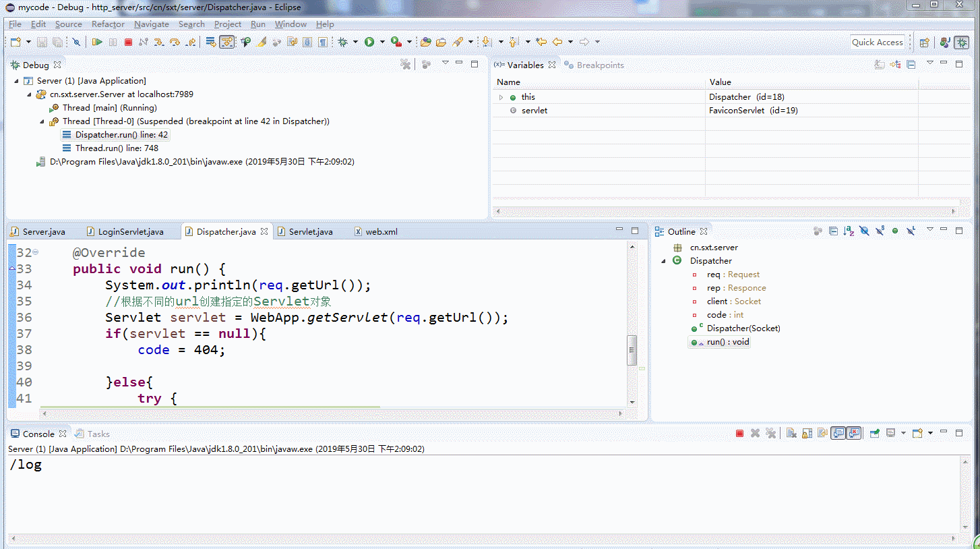The image size is (980, 549).
Task: Click the Open Perspective icon
Action: 925,42
